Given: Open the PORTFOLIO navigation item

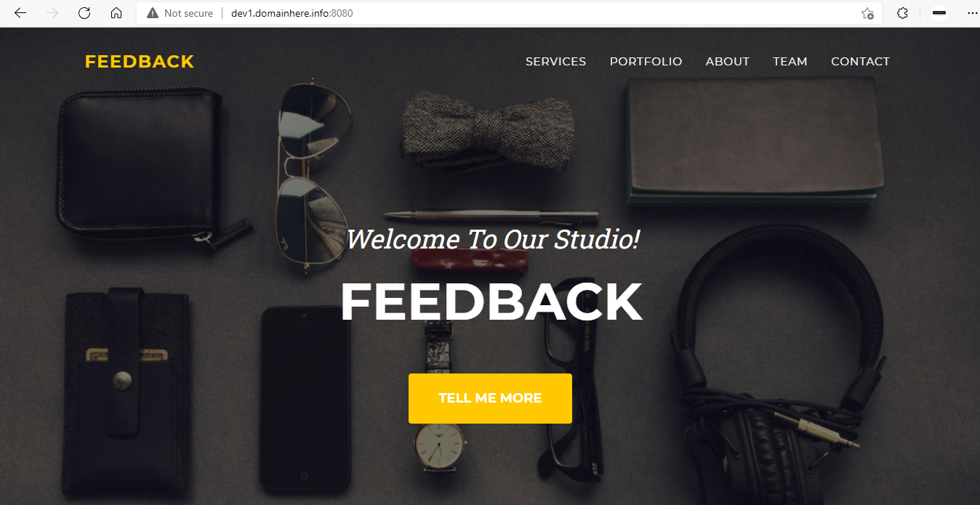Looking at the screenshot, I should coord(646,62).
